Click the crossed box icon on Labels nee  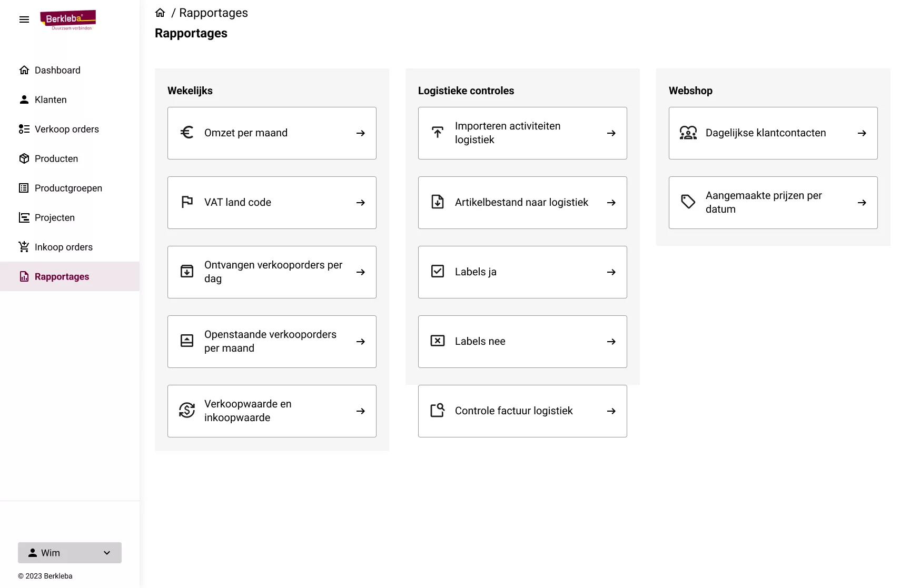point(438,341)
